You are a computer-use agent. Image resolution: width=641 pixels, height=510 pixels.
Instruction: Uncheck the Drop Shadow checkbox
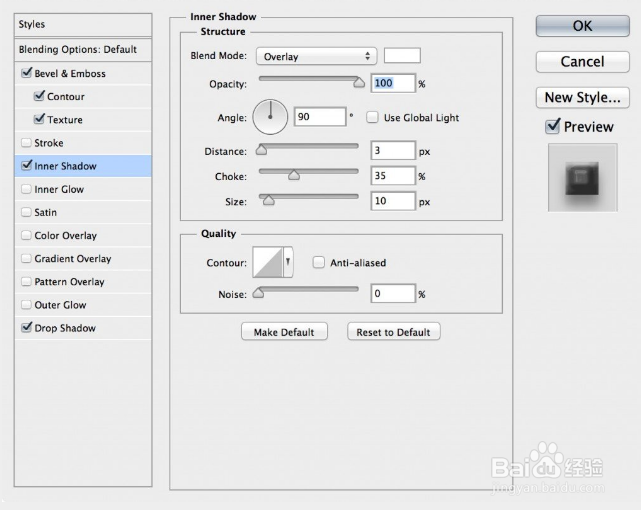(27, 327)
